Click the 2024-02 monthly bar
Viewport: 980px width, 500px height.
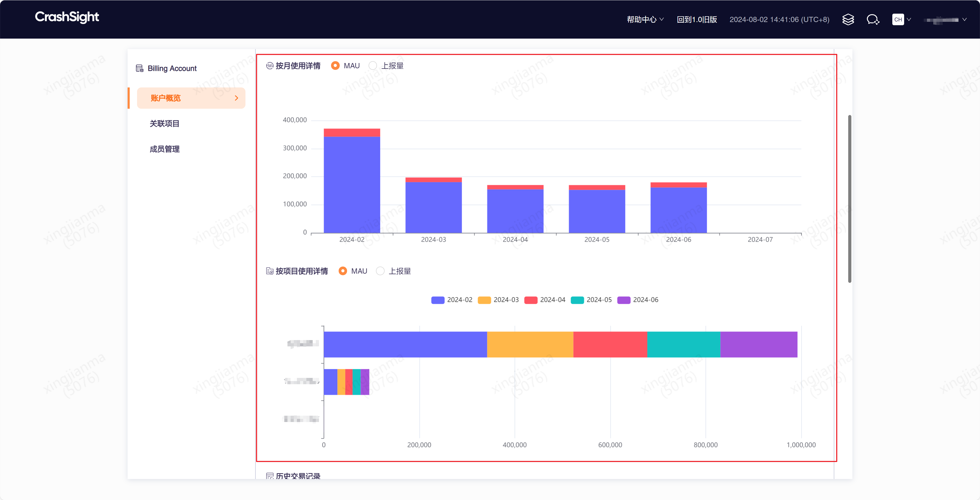pos(352,181)
